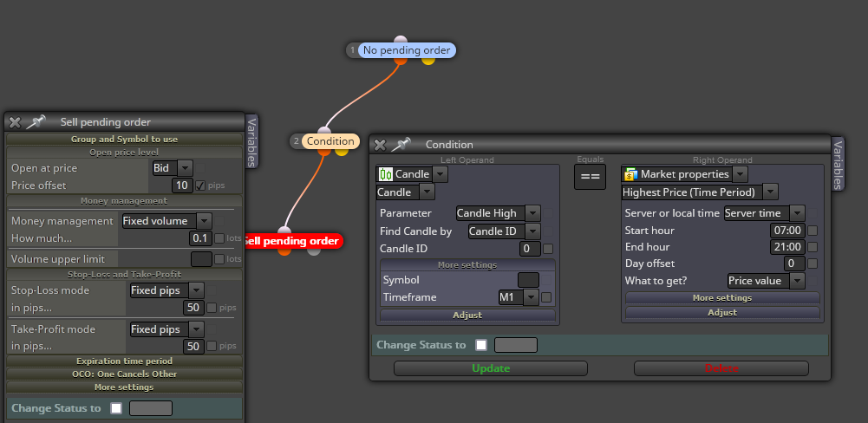Screen dimensions: 868x423
Task: Click Adjust button under Right Operand
Action: click(x=722, y=312)
